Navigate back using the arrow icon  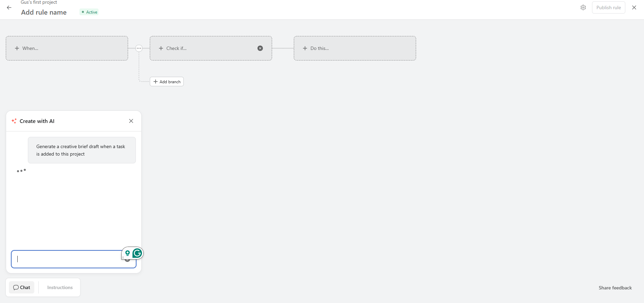pos(9,7)
